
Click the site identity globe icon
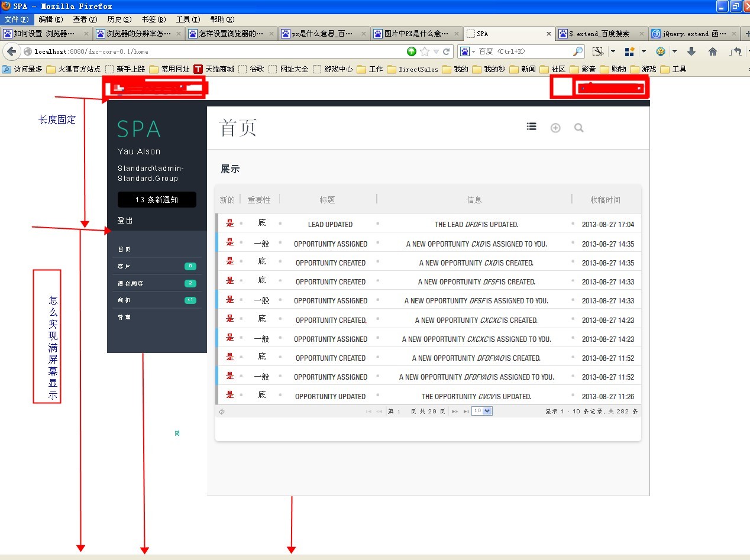click(27, 51)
